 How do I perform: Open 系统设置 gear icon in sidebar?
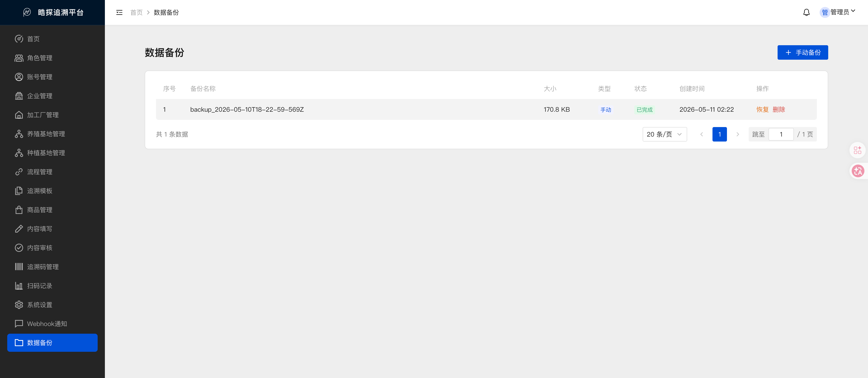click(19, 305)
